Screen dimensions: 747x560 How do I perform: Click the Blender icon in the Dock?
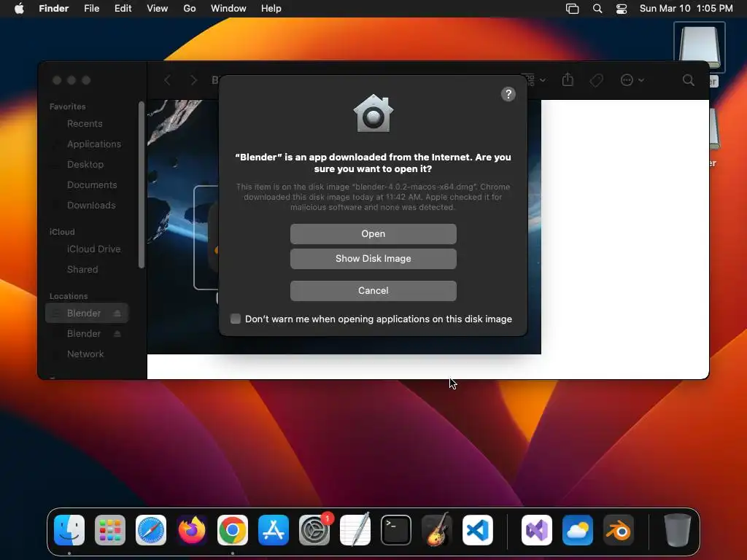619,530
